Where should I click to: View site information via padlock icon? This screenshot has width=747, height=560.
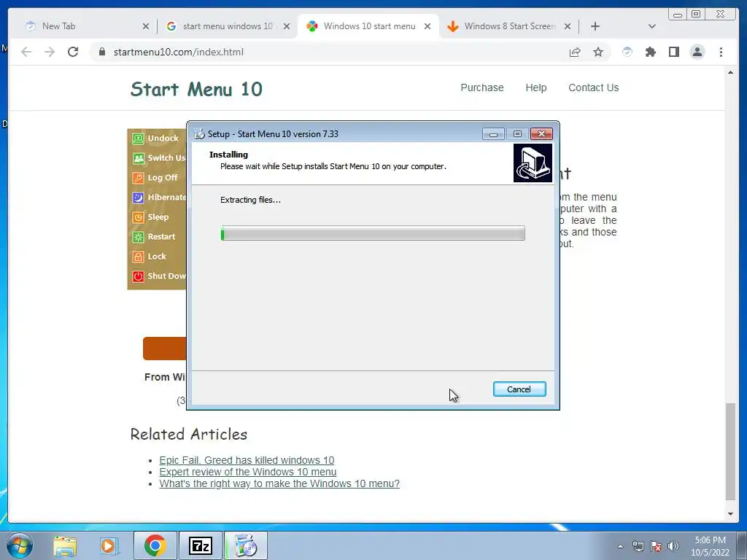click(x=102, y=52)
